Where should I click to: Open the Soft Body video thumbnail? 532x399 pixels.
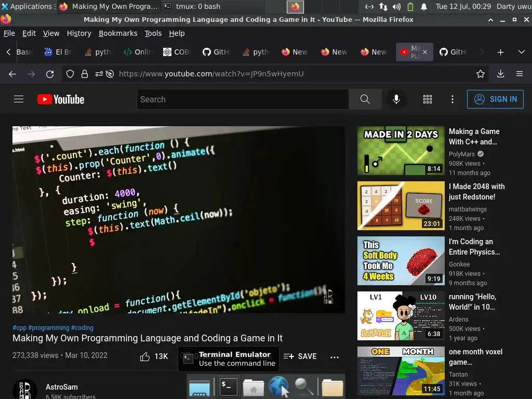[401, 261]
